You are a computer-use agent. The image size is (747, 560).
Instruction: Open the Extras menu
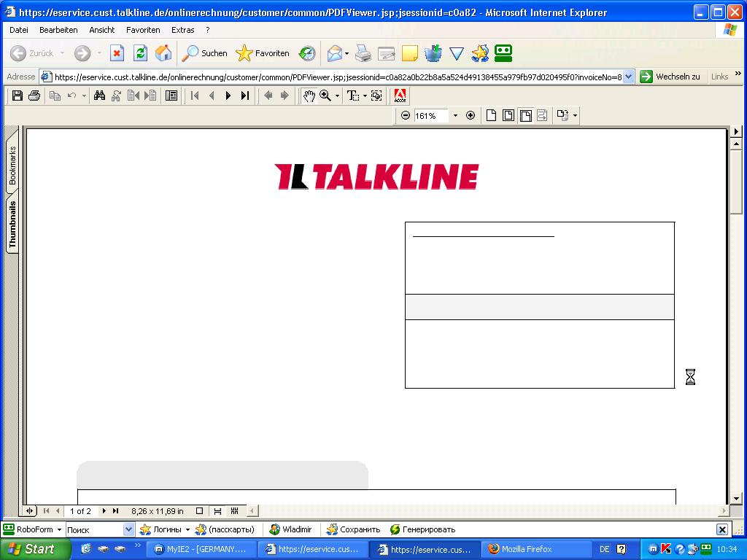(x=183, y=30)
